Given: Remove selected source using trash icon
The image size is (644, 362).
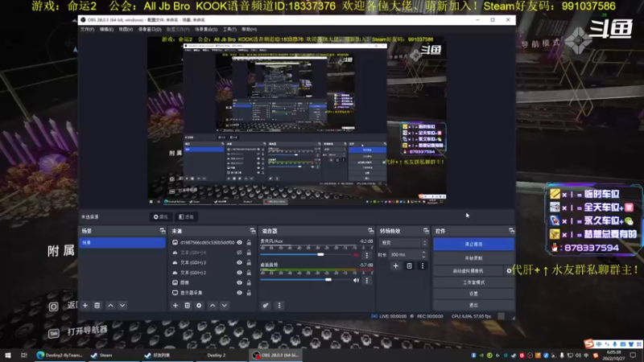Looking at the screenshot, I should 188,306.
